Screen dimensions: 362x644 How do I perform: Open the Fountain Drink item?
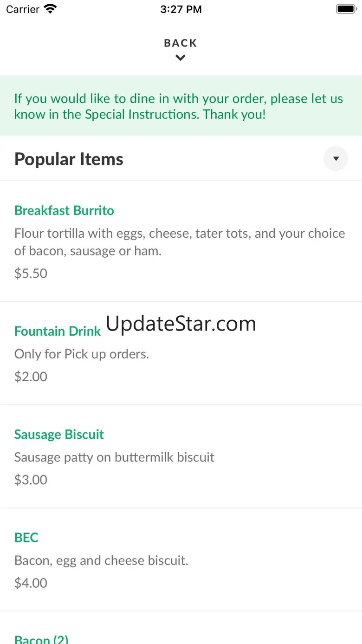tap(58, 331)
